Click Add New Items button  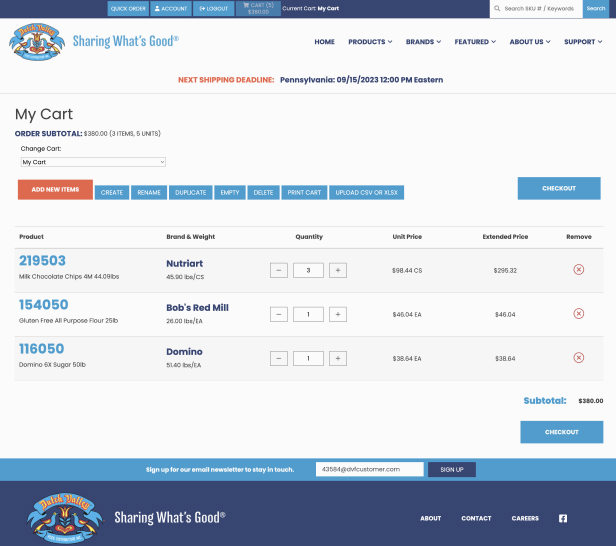(x=55, y=189)
